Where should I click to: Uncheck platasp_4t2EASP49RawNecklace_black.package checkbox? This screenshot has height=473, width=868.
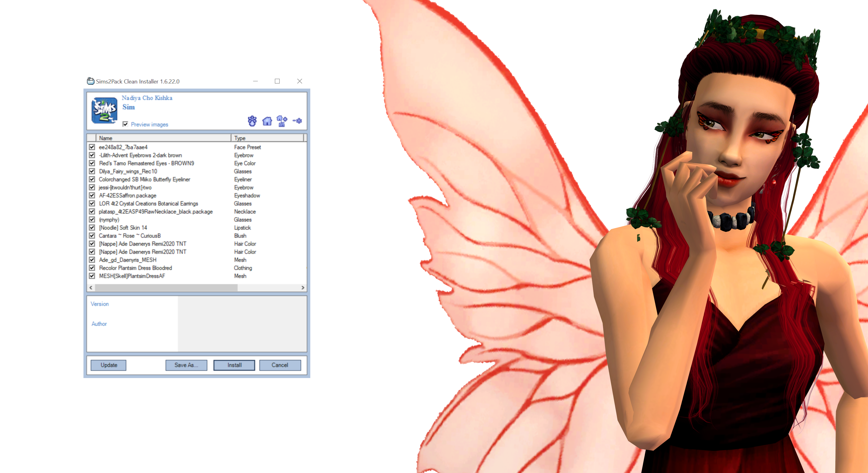tap(92, 211)
